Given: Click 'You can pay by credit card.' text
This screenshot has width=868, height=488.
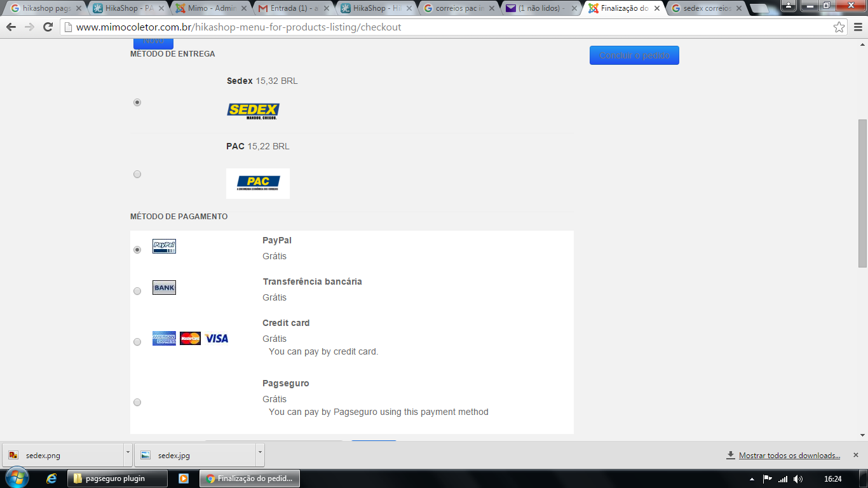Looking at the screenshot, I should pyautogui.click(x=323, y=351).
